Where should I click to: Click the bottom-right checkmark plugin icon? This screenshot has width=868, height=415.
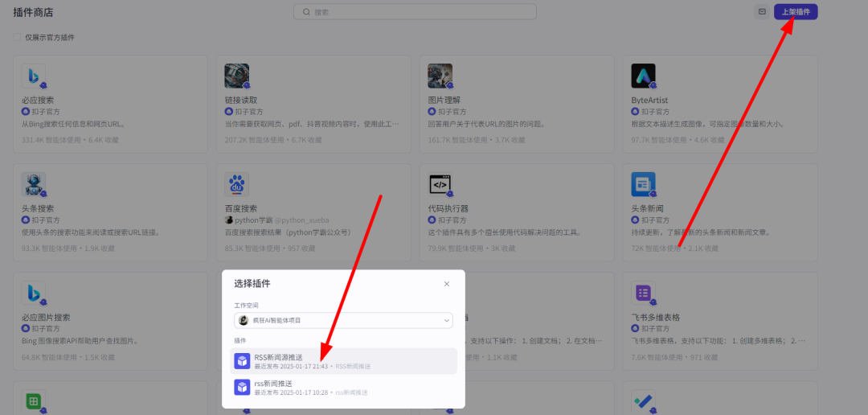click(x=643, y=401)
